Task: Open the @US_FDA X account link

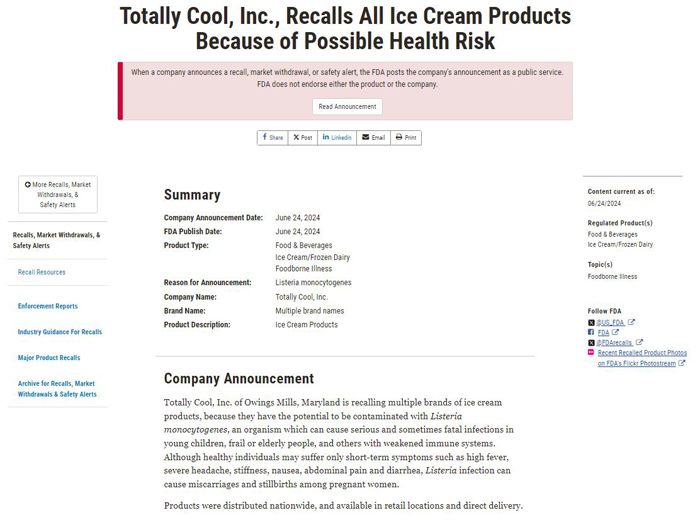Action: click(x=610, y=322)
